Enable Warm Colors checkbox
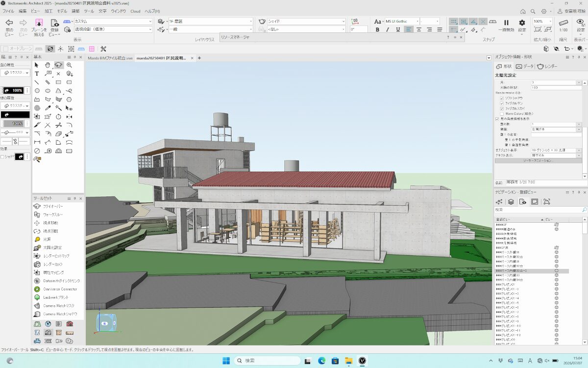 tap(502, 114)
